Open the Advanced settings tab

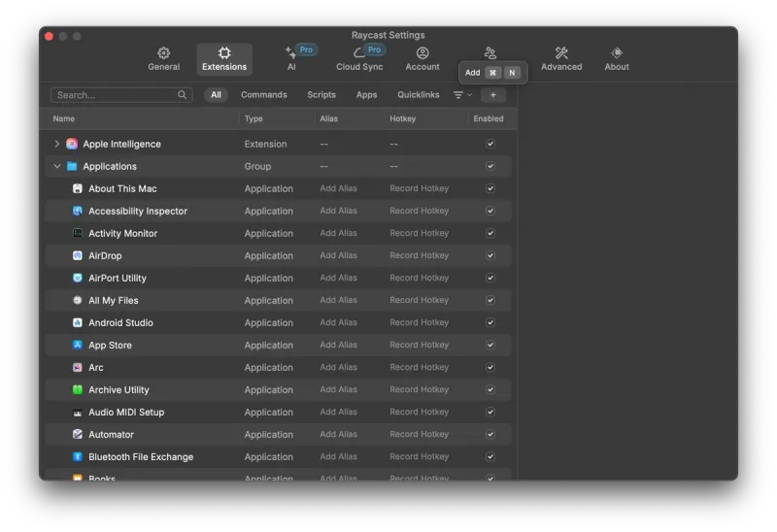561,59
